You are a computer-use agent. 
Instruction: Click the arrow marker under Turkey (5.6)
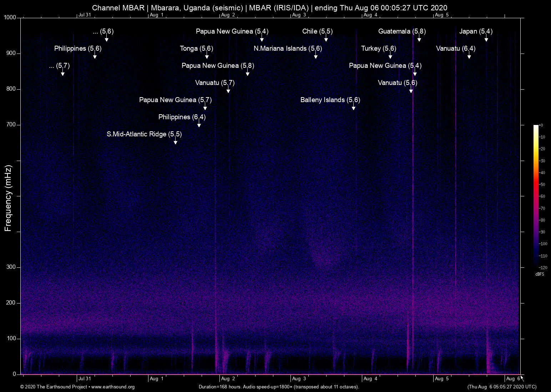click(x=390, y=55)
